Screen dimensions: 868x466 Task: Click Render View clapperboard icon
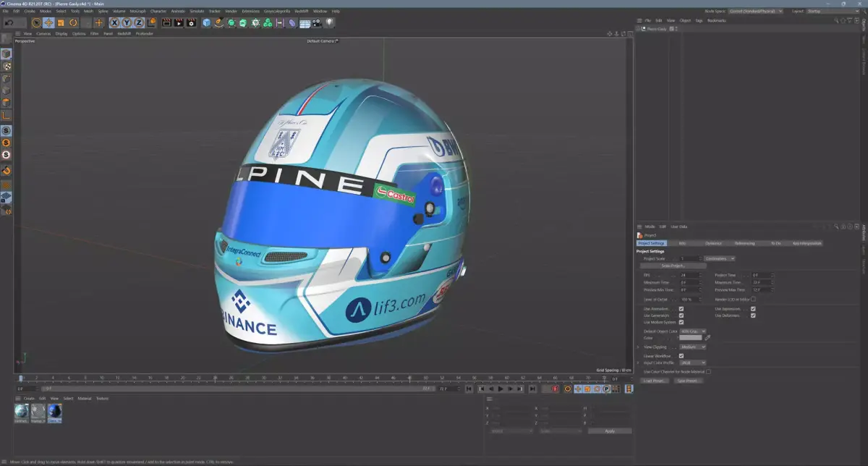click(166, 22)
